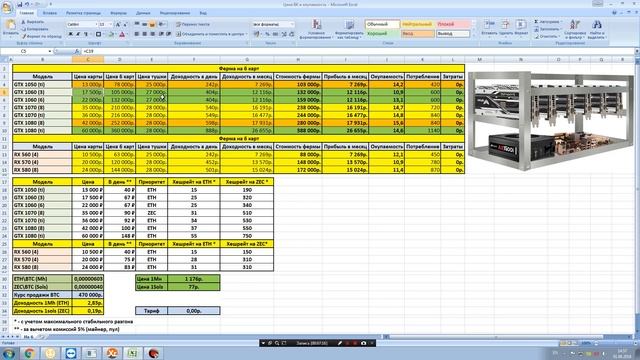Click into the formula bar showing =C19

point(357,51)
